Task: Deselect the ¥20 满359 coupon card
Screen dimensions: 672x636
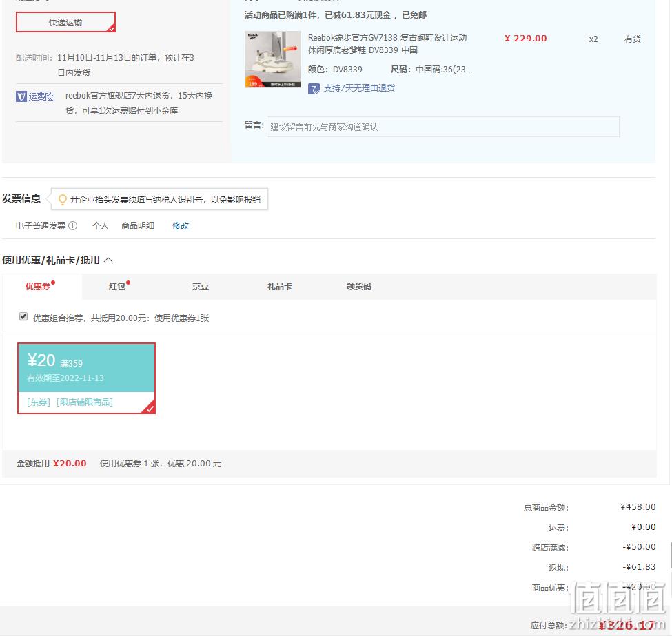Action: [86, 378]
